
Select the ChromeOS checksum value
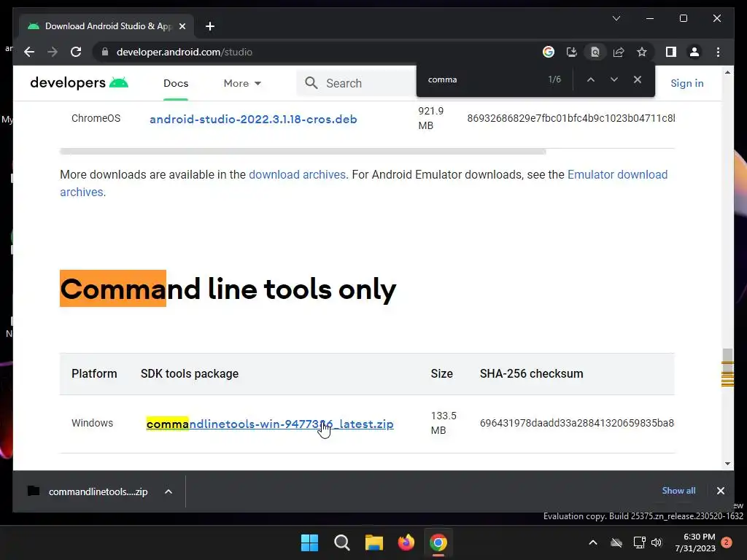(570, 118)
